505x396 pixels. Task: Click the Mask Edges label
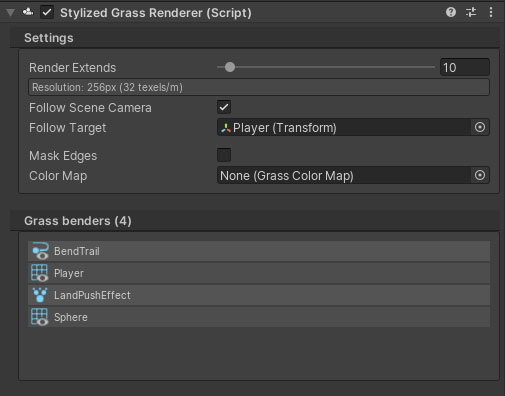(x=63, y=156)
